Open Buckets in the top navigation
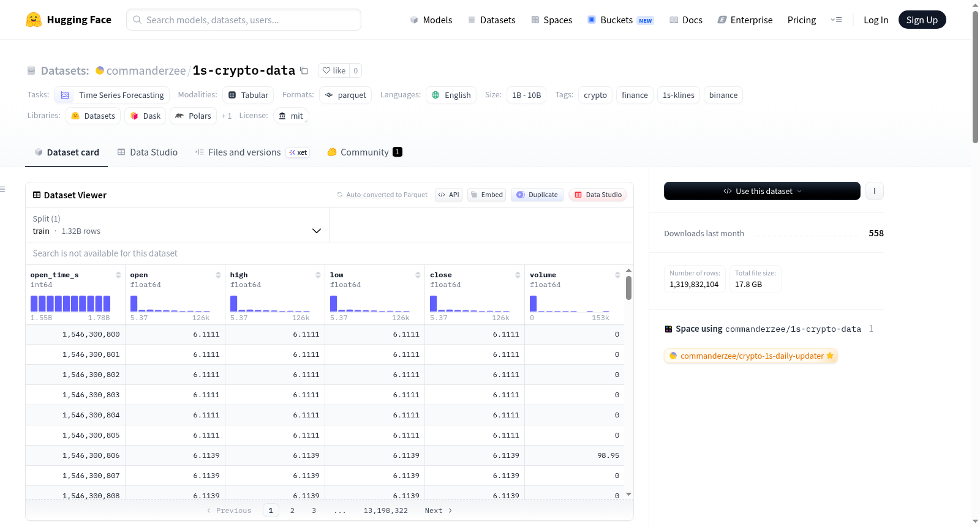This screenshot has height=527, width=980. 620,20
